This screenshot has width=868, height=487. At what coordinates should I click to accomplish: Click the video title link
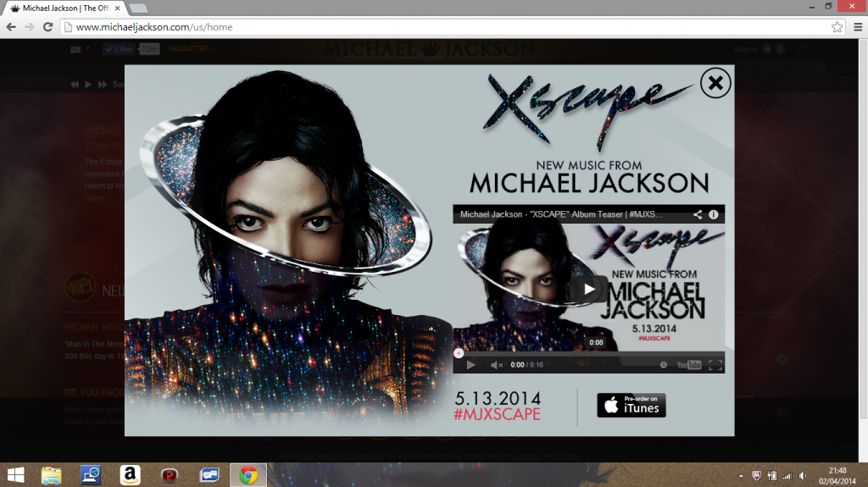pyautogui.click(x=561, y=214)
